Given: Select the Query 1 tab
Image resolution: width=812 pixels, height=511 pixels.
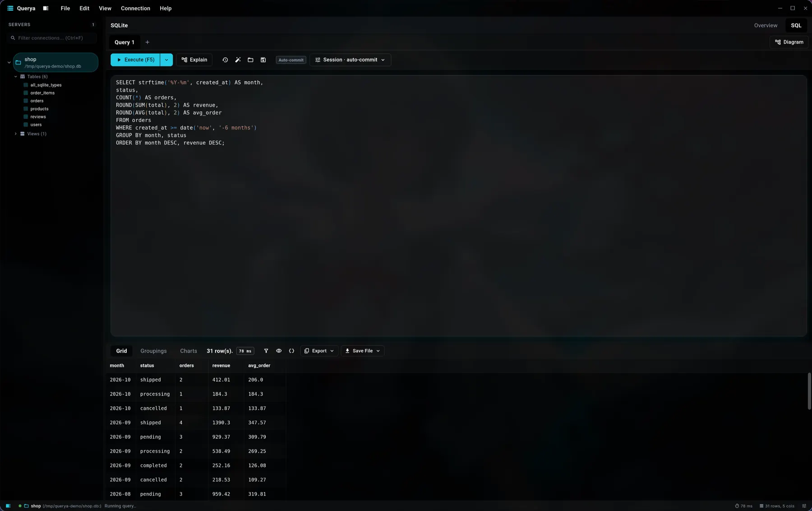Looking at the screenshot, I should [125, 42].
